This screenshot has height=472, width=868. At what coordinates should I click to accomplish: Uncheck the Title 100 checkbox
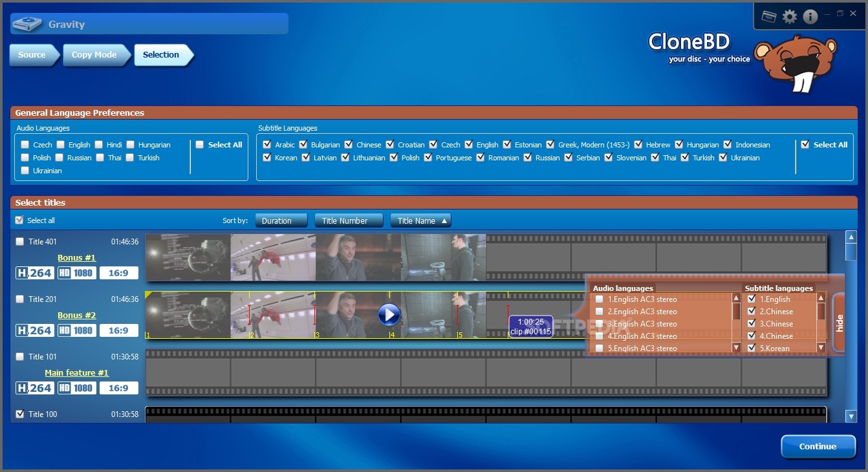[x=19, y=414]
